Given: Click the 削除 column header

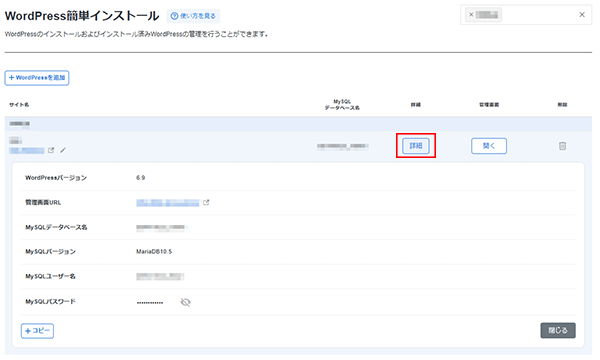Looking at the screenshot, I should [x=562, y=104].
